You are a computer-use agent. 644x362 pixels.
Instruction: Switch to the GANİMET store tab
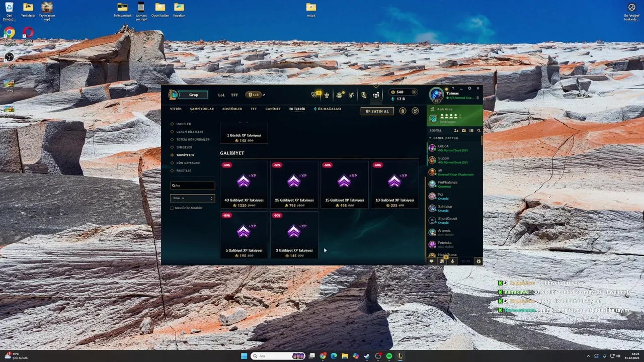(x=273, y=109)
